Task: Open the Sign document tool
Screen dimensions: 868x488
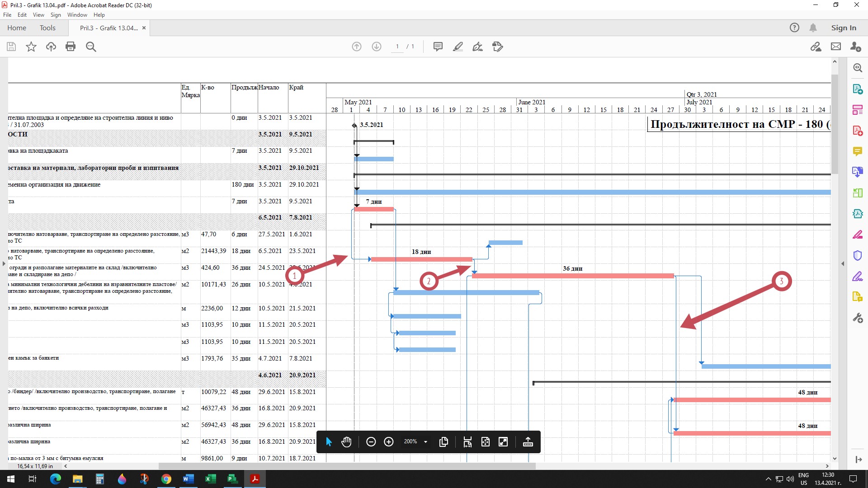Action: click(x=477, y=47)
